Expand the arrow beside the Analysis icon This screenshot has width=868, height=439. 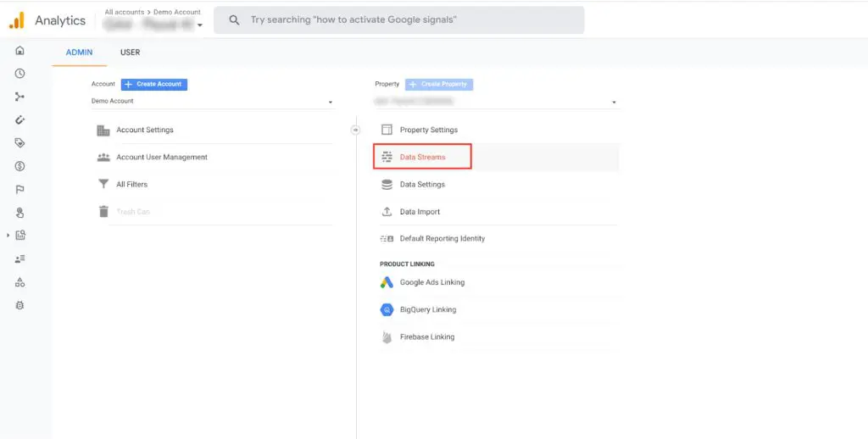coord(8,236)
